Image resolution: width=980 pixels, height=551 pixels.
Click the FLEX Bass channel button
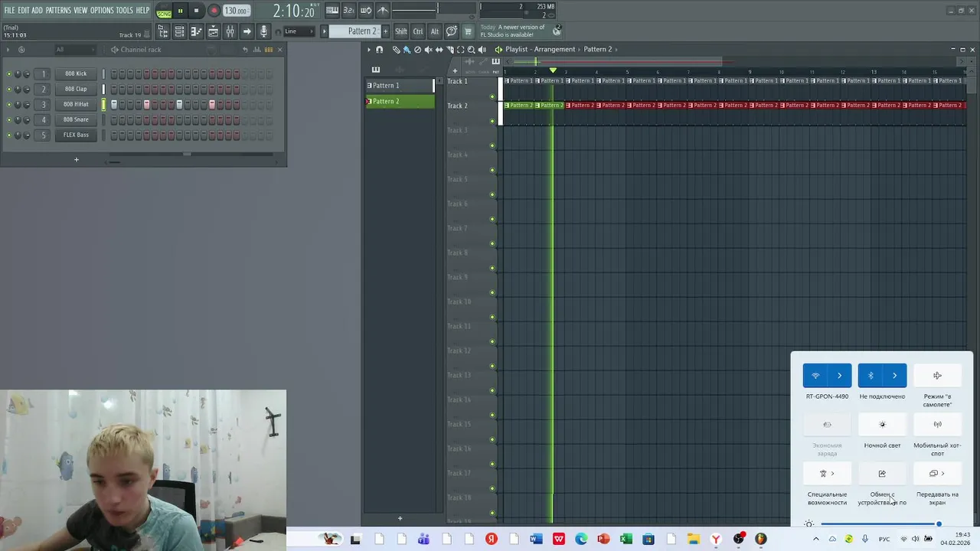76,135
